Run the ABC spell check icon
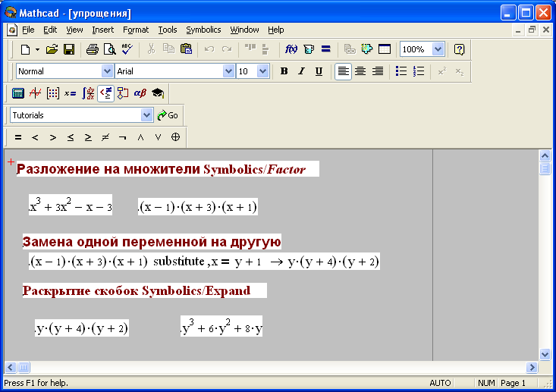Image resolution: width=556 pixels, height=392 pixels. pyautogui.click(x=127, y=49)
